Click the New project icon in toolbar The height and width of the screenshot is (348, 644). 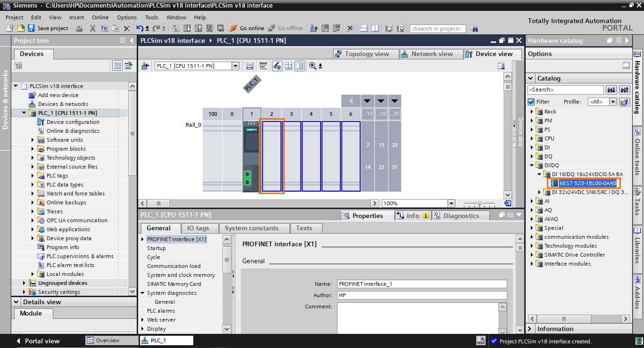[x=10, y=28]
